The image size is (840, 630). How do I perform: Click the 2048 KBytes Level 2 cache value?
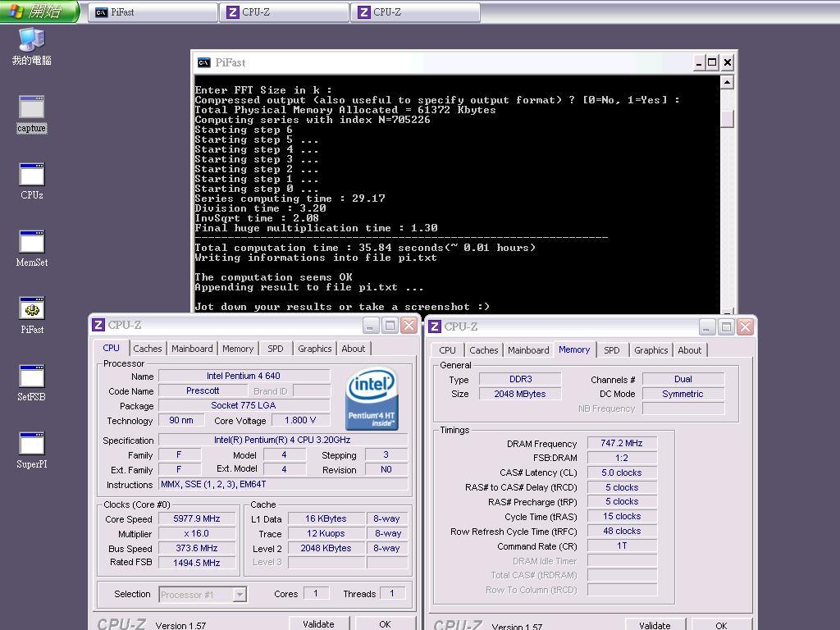326,548
